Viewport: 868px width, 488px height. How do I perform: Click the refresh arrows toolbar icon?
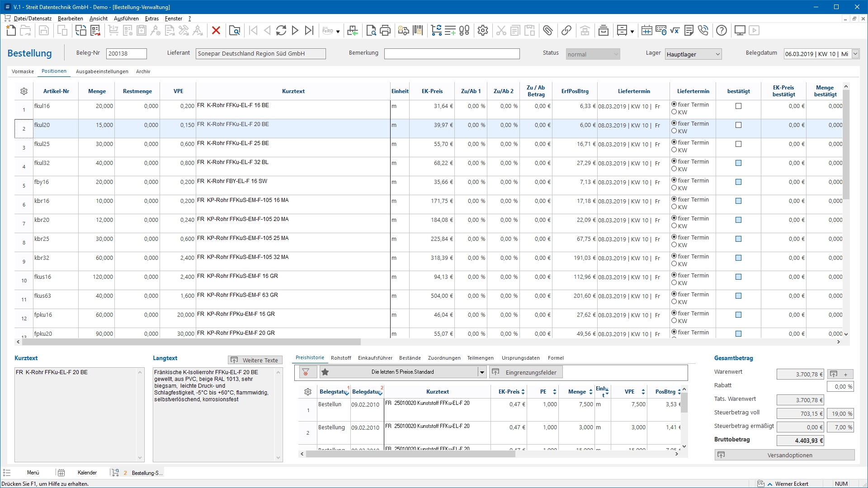tap(281, 31)
